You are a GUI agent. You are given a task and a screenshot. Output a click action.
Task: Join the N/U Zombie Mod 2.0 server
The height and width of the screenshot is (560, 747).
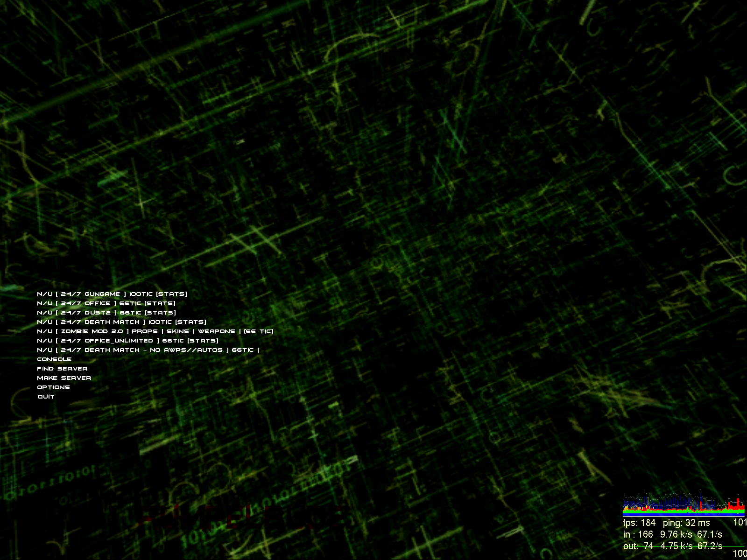155,331
